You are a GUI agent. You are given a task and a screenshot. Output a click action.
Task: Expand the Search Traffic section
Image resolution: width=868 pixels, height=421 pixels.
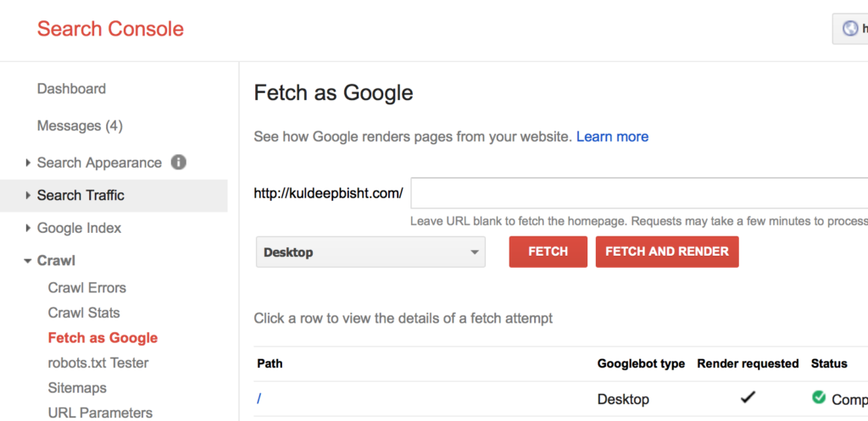coord(81,196)
